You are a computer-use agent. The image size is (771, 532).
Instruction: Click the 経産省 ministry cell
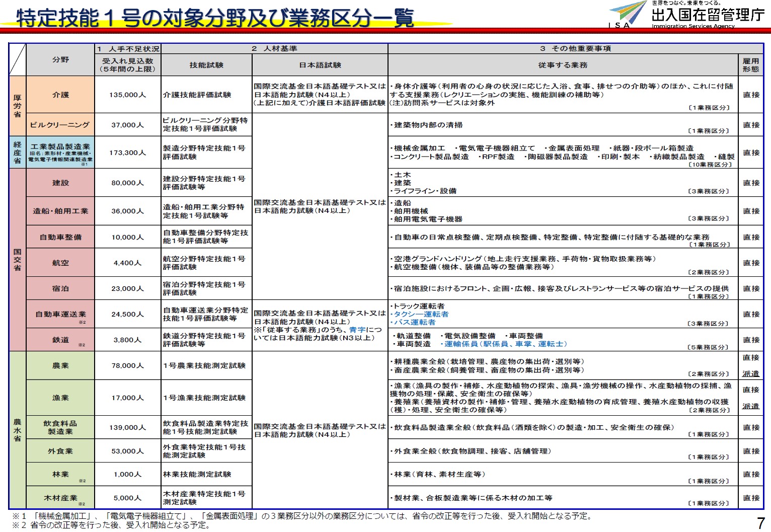17,153
